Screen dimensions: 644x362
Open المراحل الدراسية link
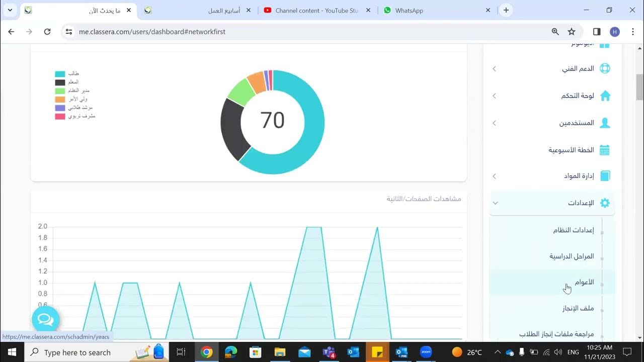[572, 256]
